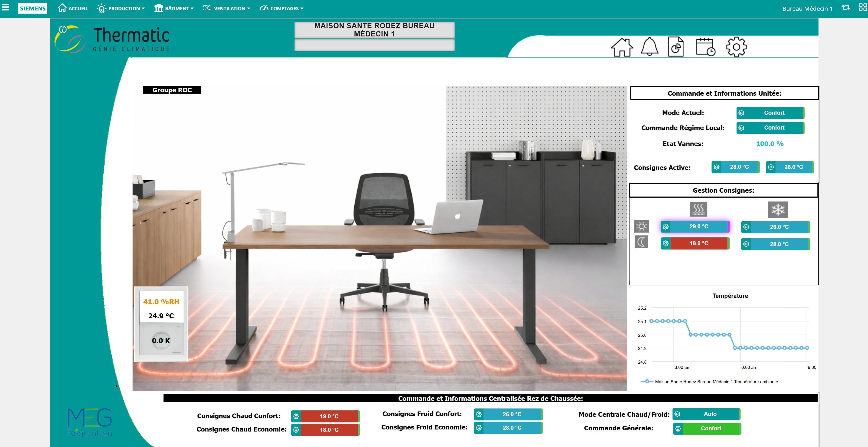Click the moon economy mode icon
The image size is (868, 447).
641,242
